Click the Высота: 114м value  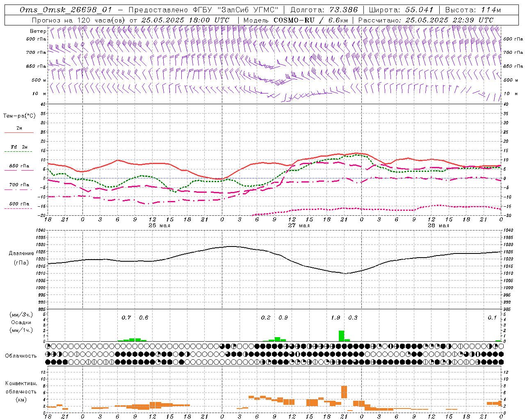tap(473, 10)
